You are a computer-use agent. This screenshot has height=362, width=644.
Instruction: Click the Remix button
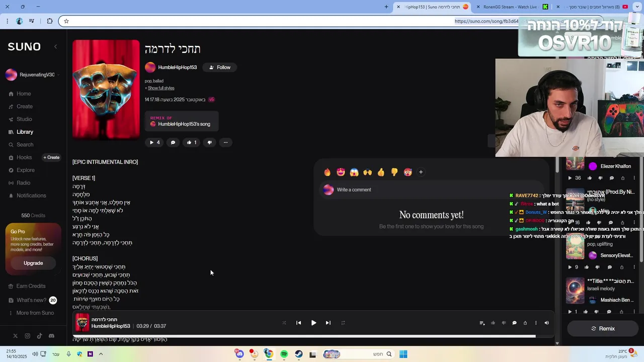pyautogui.click(x=603, y=329)
